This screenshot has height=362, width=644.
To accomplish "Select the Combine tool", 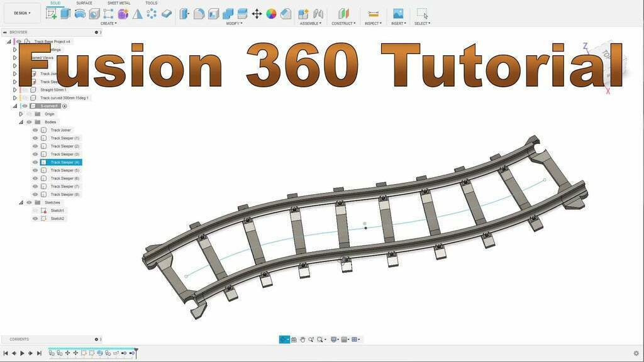I will (x=228, y=14).
